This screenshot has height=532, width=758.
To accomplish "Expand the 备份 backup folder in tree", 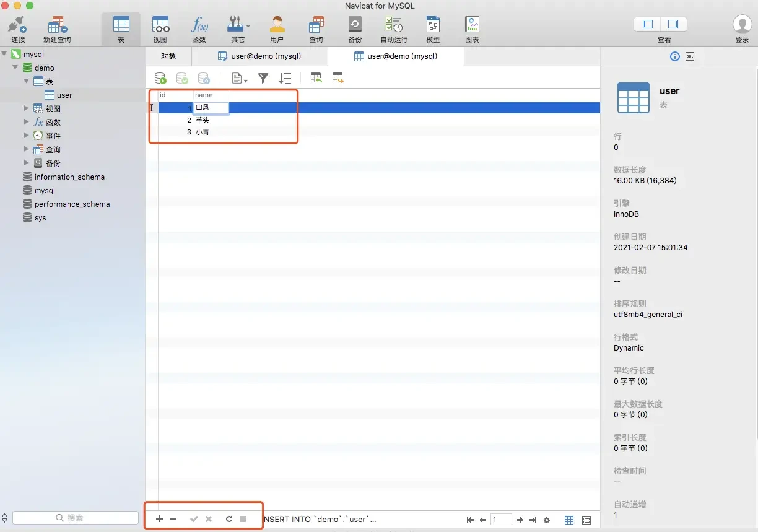I will pos(26,163).
